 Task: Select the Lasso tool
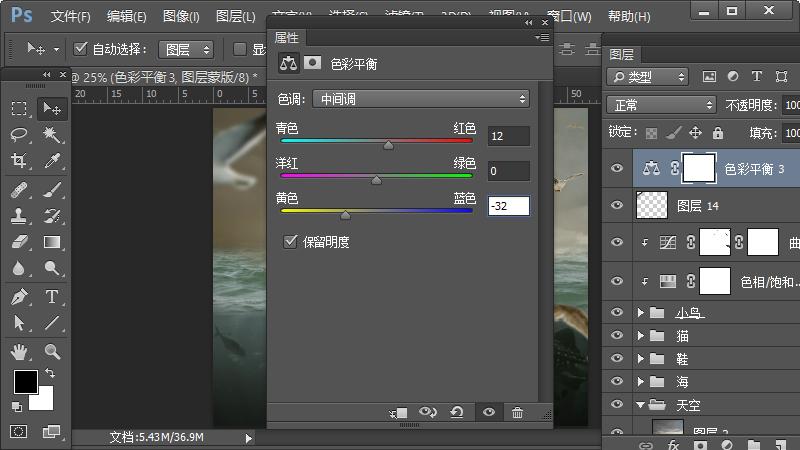tap(19, 135)
